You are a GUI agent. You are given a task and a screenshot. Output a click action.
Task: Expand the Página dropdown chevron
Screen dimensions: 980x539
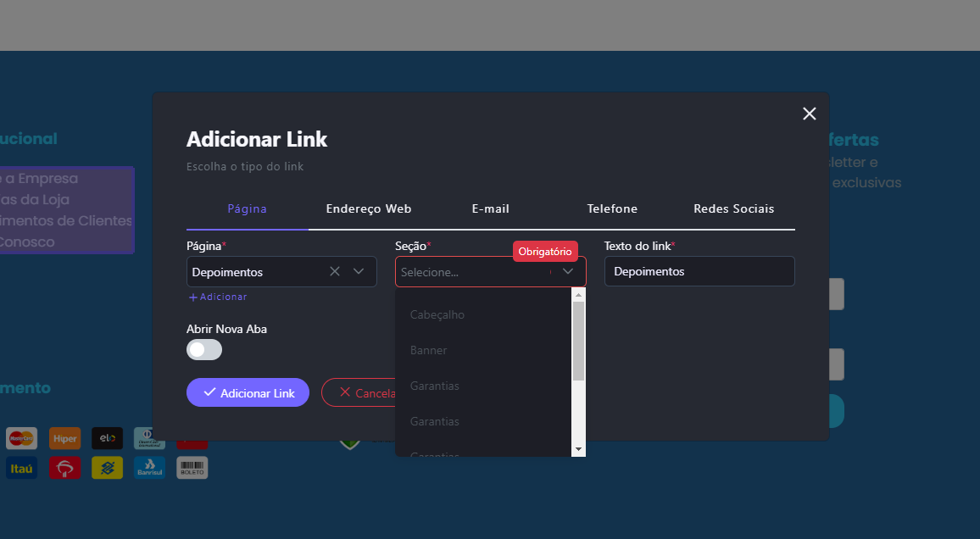359,271
